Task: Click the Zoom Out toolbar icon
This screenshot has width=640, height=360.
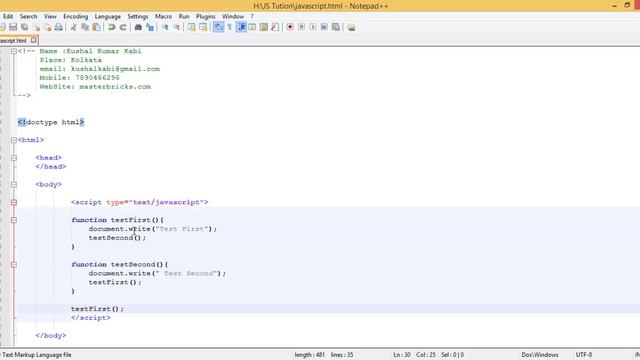Action: [176, 27]
